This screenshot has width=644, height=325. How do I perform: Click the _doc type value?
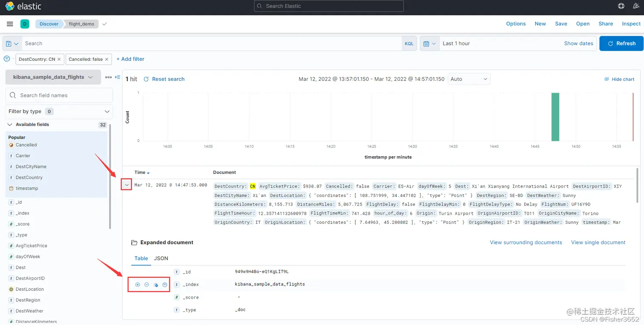(x=240, y=310)
